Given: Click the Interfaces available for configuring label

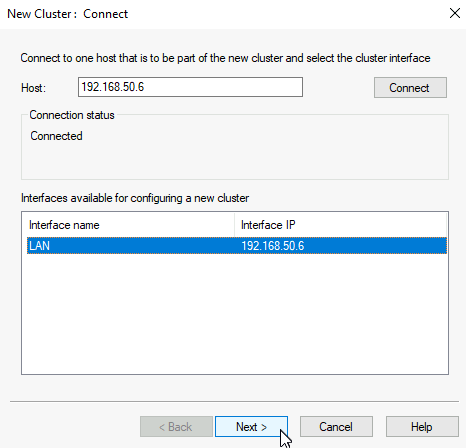Looking at the screenshot, I should tap(135, 198).
